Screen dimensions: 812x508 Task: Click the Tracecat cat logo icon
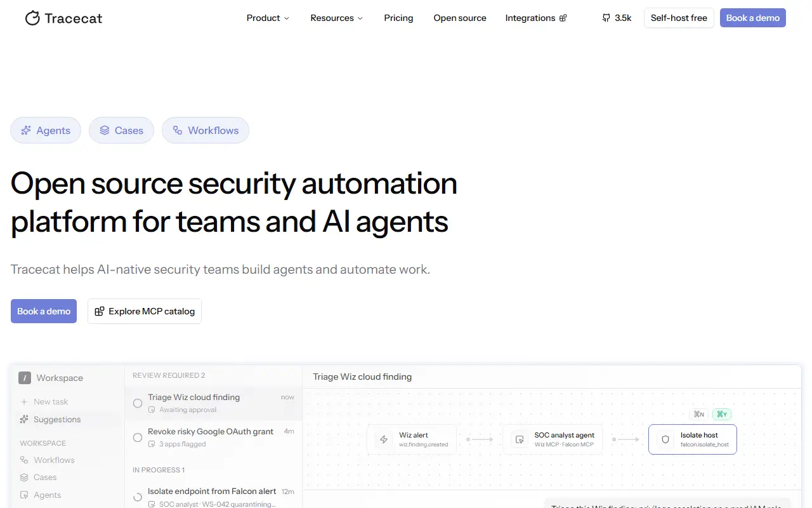click(32, 18)
